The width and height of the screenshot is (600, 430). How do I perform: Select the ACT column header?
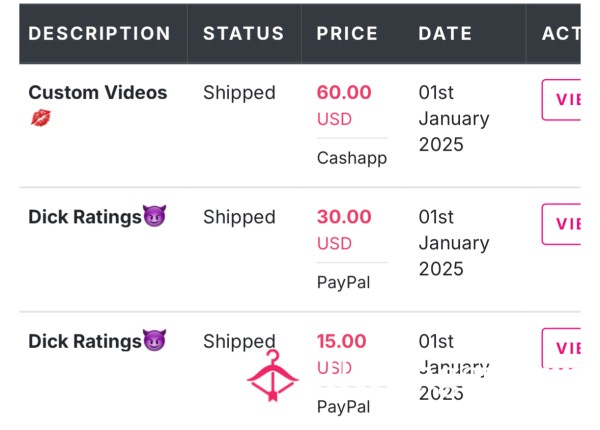point(561,33)
